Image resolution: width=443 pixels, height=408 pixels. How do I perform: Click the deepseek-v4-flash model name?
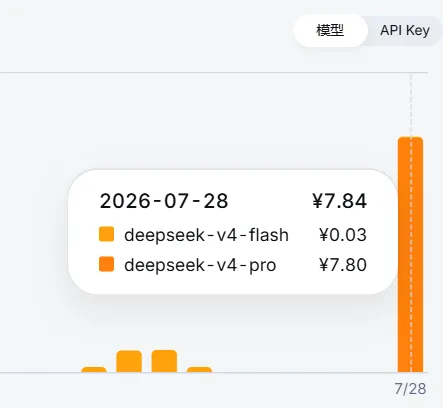[x=206, y=235]
